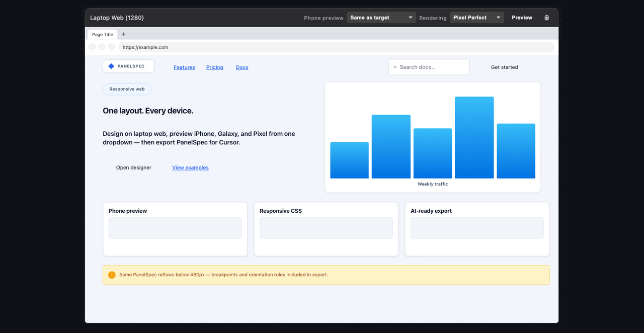Click the 'Responsive web' pill badge

[x=127, y=89]
